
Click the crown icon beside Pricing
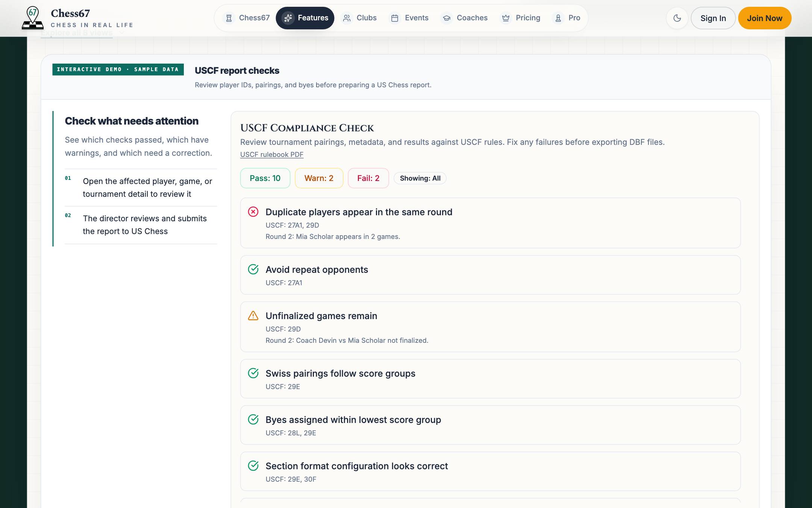click(x=506, y=18)
